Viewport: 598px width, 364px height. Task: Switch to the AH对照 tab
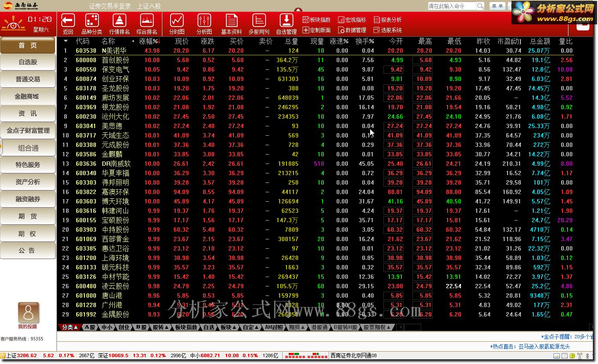pyautogui.click(x=274, y=327)
